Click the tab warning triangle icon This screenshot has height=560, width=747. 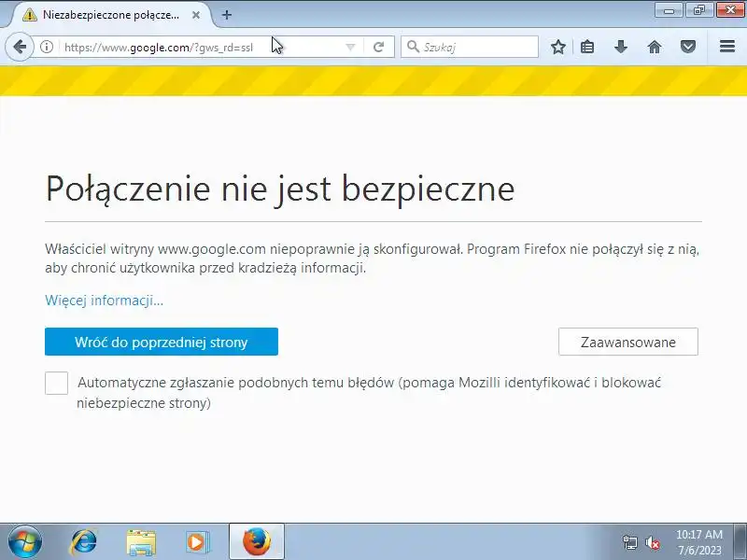coord(30,15)
